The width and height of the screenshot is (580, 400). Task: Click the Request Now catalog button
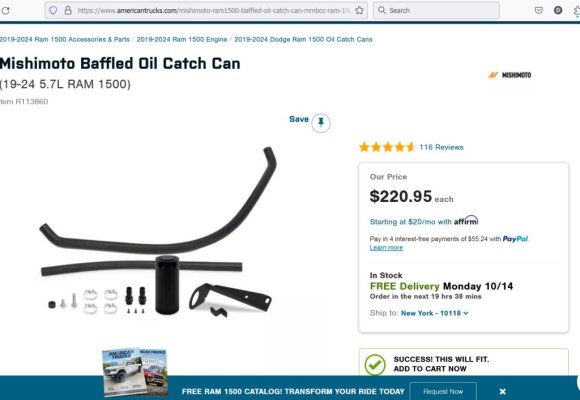click(443, 391)
